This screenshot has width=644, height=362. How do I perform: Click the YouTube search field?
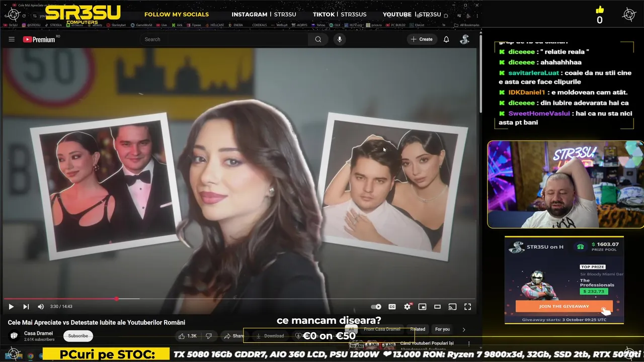pos(224,39)
